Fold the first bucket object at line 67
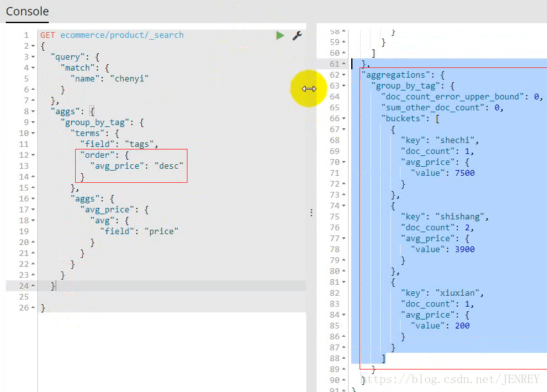The image size is (547, 392). (x=344, y=130)
